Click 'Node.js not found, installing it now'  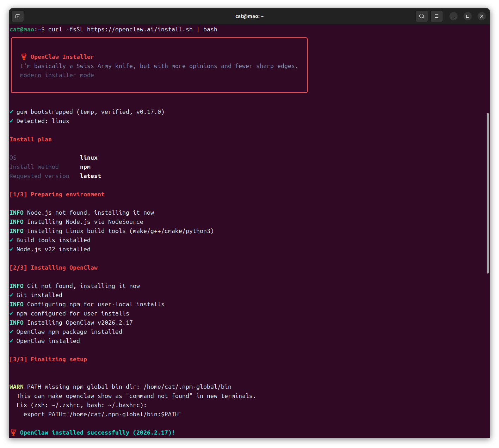tap(91, 213)
